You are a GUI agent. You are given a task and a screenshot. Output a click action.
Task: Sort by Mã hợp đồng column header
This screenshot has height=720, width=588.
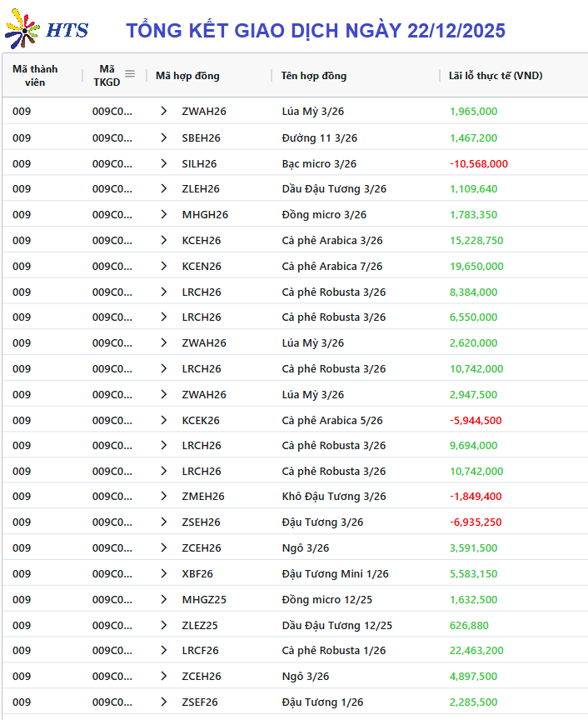click(x=187, y=76)
